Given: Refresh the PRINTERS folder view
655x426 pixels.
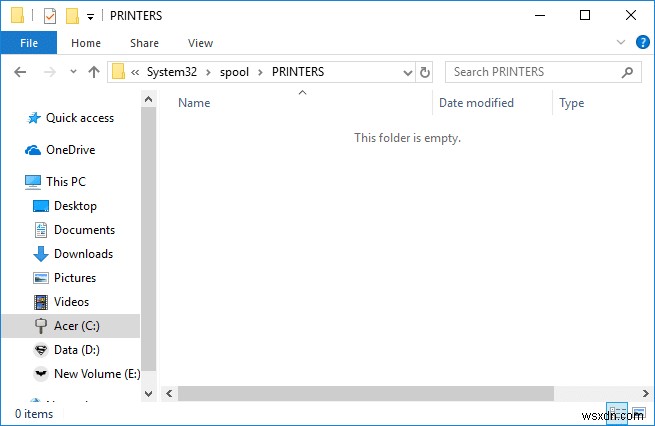Looking at the screenshot, I should (x=425, y=72).
